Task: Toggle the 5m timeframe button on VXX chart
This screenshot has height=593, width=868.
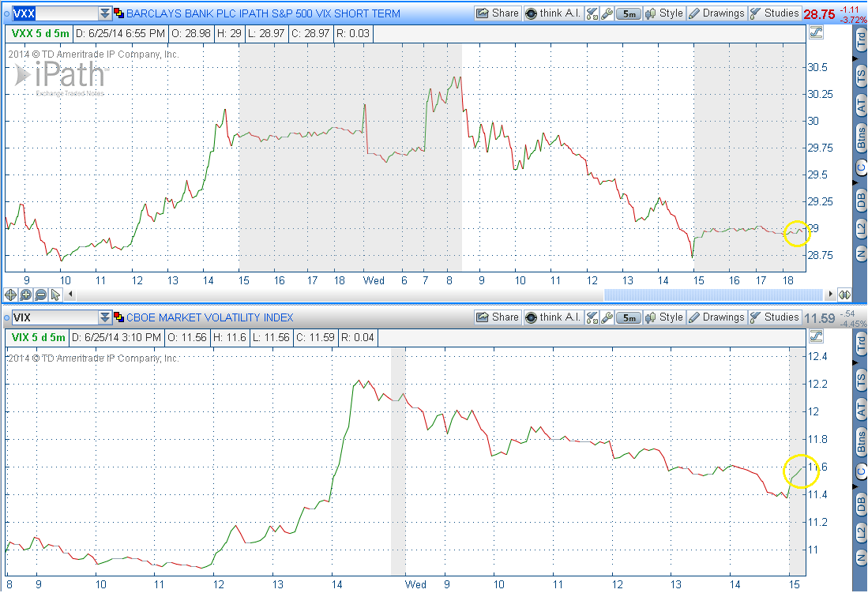Action: coord(628,13)
